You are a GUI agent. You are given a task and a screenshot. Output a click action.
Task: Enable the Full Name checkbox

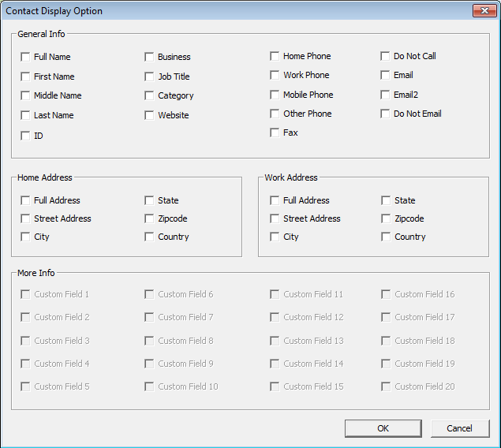(x=26, y=57)
